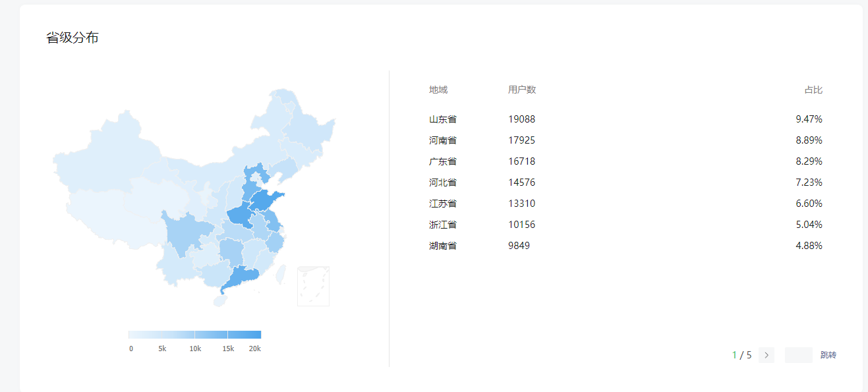Image resolution: width=868 pixels, height=392 pixels.
Task: Select the 湖南省 row label
Action: coord(443,246)
